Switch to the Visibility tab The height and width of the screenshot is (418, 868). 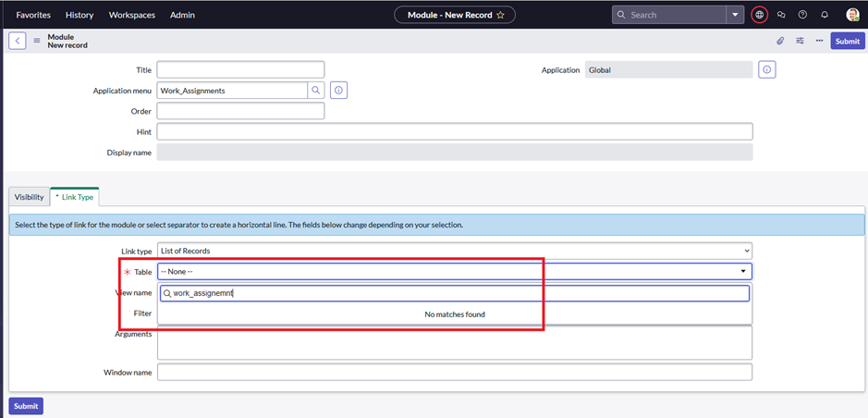[x=29, y=197]
